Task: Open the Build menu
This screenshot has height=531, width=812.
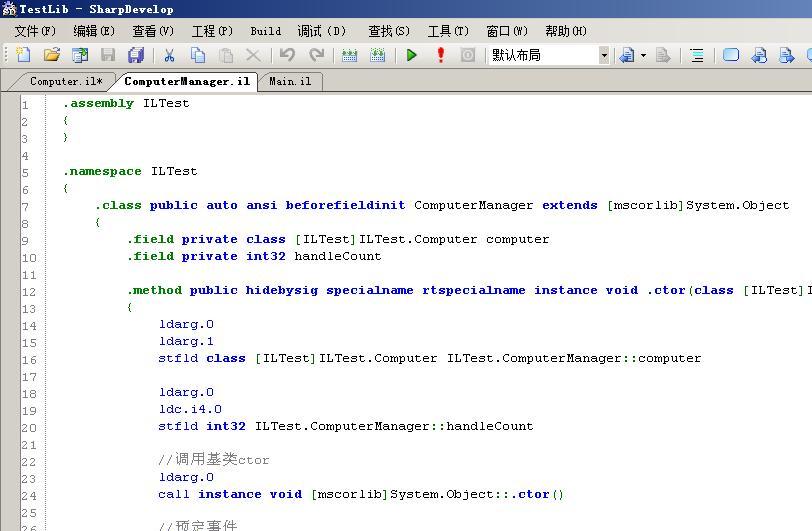Action: tap(266, 31)
